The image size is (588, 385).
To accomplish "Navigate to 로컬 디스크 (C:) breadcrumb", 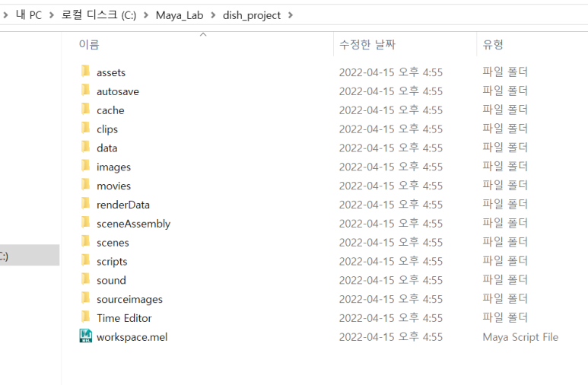I will tap(99, 15).
